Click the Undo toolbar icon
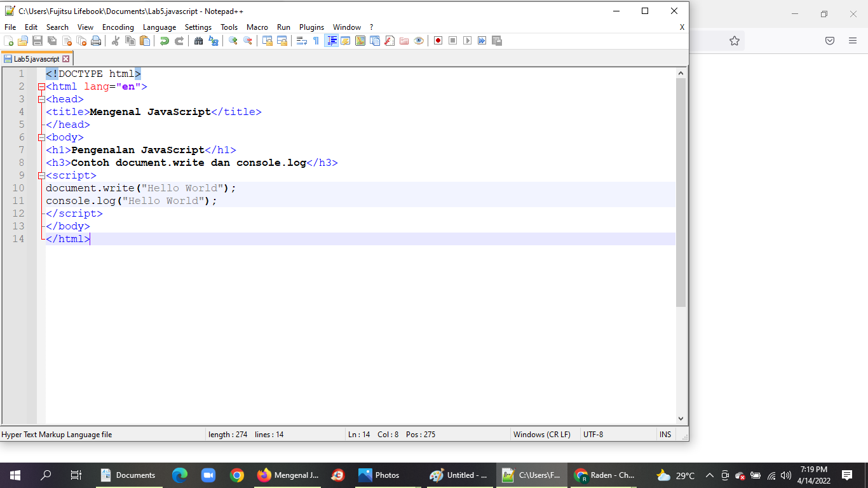The width and height of the screenshot is (868, 488). (165, 41)
